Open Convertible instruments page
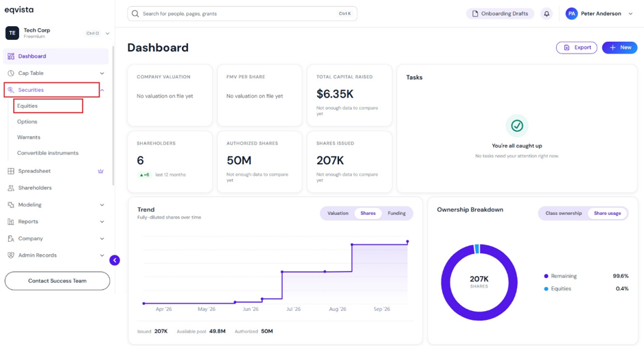The image size is (644, 346). point(47,152)
